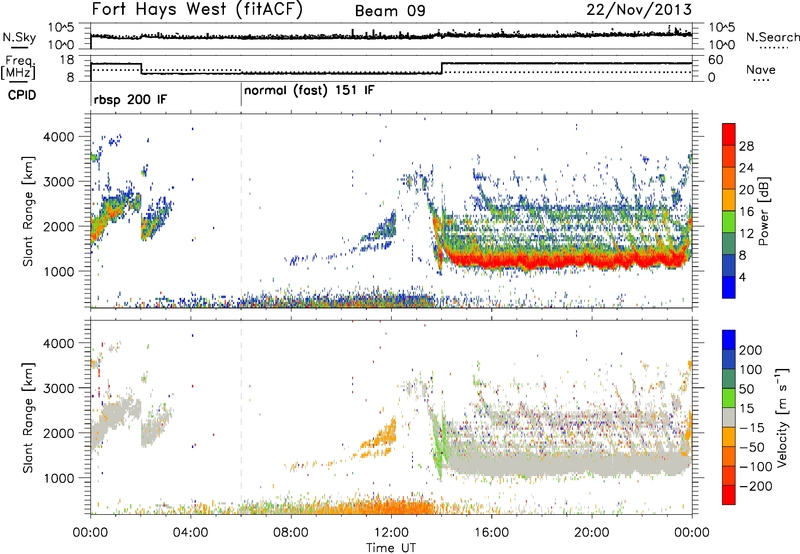Click the 'Fort Hays West (fitACF)' title
Screen dimensions: 800x554
[x=197, y=9]
